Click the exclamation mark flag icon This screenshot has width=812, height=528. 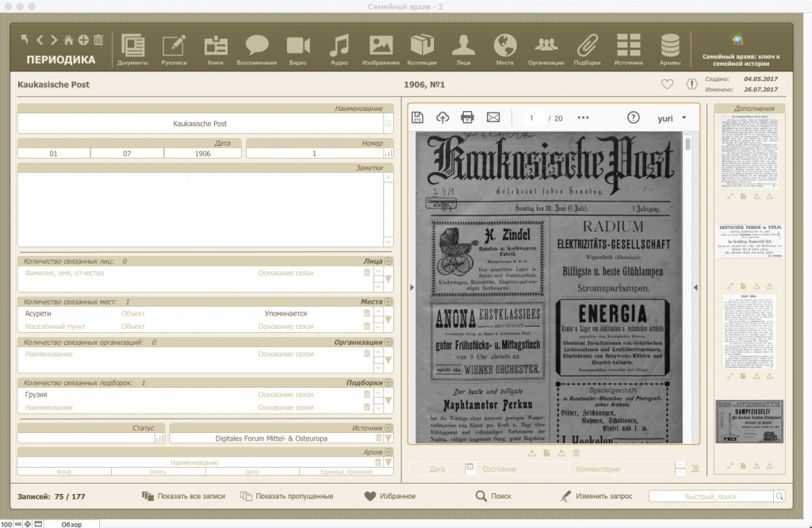coord(691,84)
